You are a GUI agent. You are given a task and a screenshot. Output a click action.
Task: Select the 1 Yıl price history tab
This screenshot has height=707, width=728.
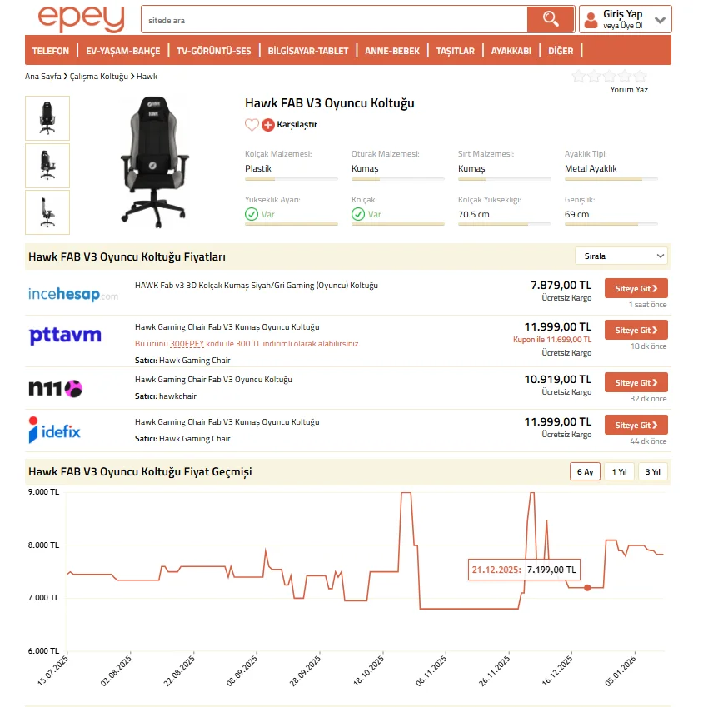(x=619, y=471)
